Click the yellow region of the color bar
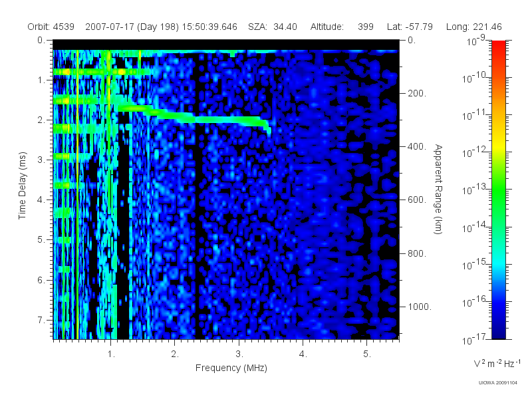 coord(499,146)
